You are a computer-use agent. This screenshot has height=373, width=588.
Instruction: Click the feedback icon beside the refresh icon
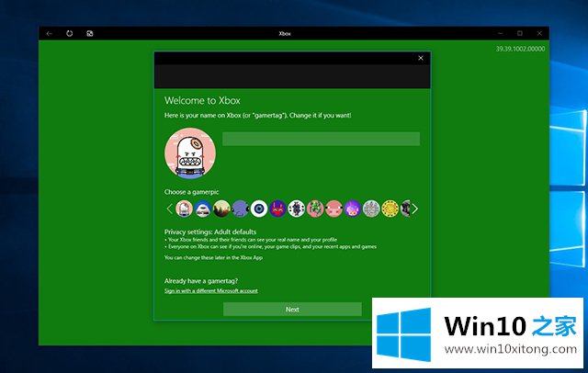pyautogui.click(x=90, y=33)
